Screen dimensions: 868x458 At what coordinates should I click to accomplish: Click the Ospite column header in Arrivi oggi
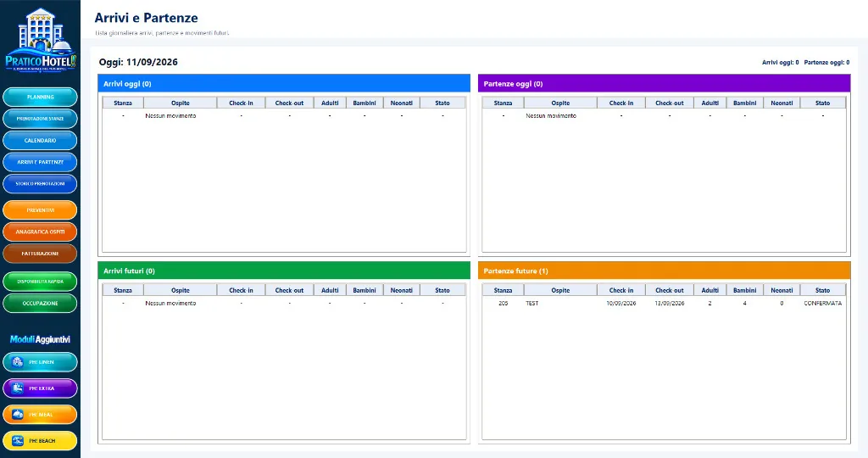pos(181,103)
